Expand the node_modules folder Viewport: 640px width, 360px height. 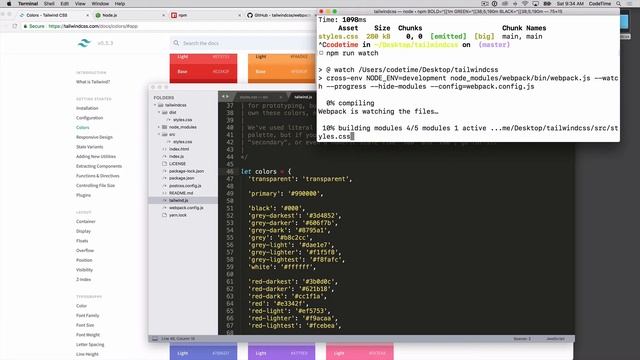click(x=159, y=127)
